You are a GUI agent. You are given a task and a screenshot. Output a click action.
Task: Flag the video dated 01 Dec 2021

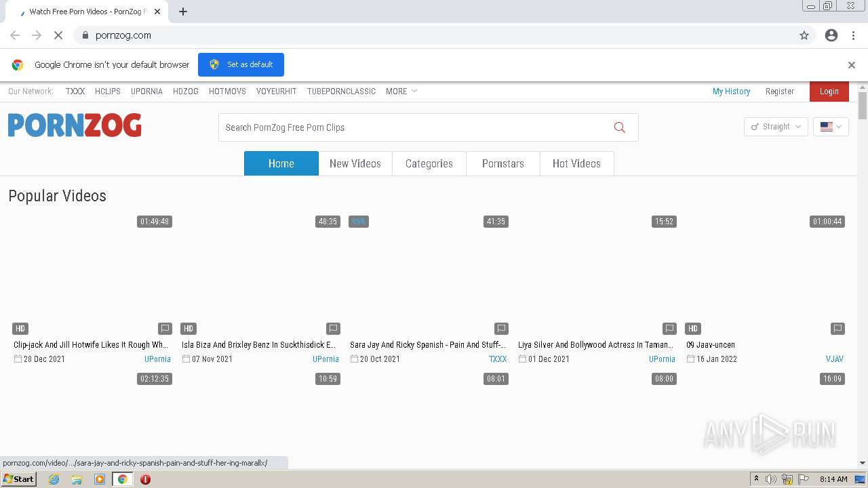tap(669, 329)
